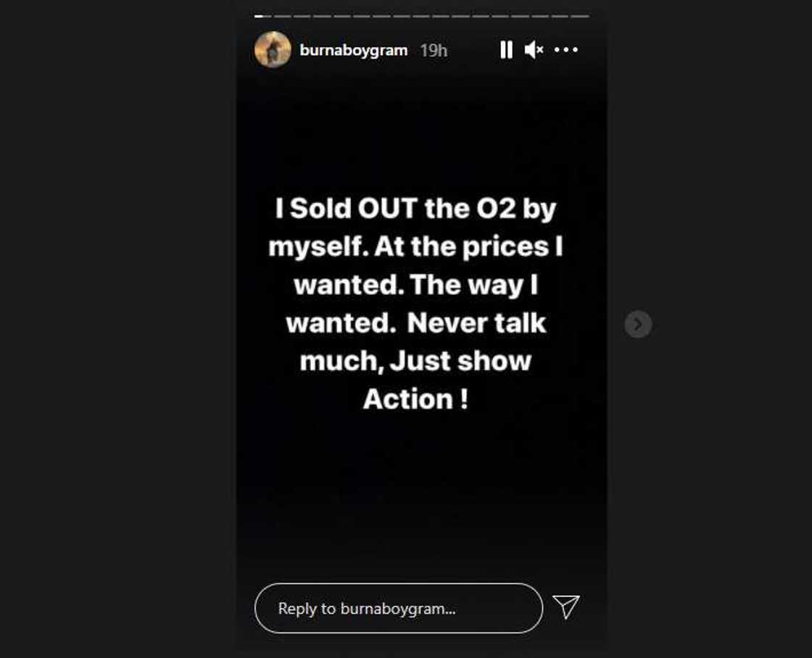The image size is (812, 658).
Task: Focus the Reply to burnaboygram field
Action: coord(398,608)
